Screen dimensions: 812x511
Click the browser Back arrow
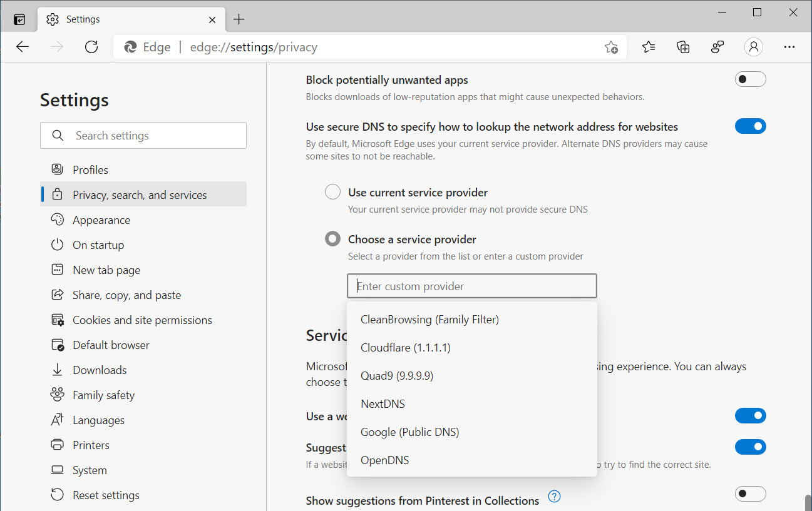[x=23, y=47]
